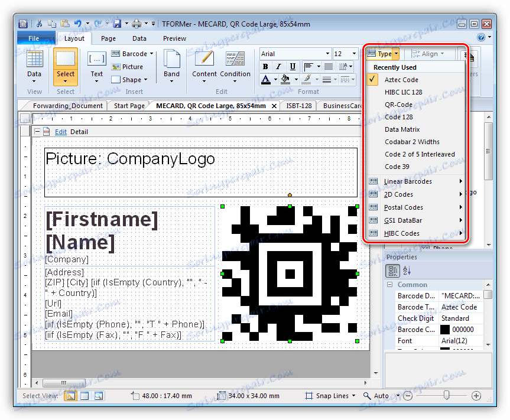
Task: Click the Edit link in Detail band
Action: (x=60, y=132)
